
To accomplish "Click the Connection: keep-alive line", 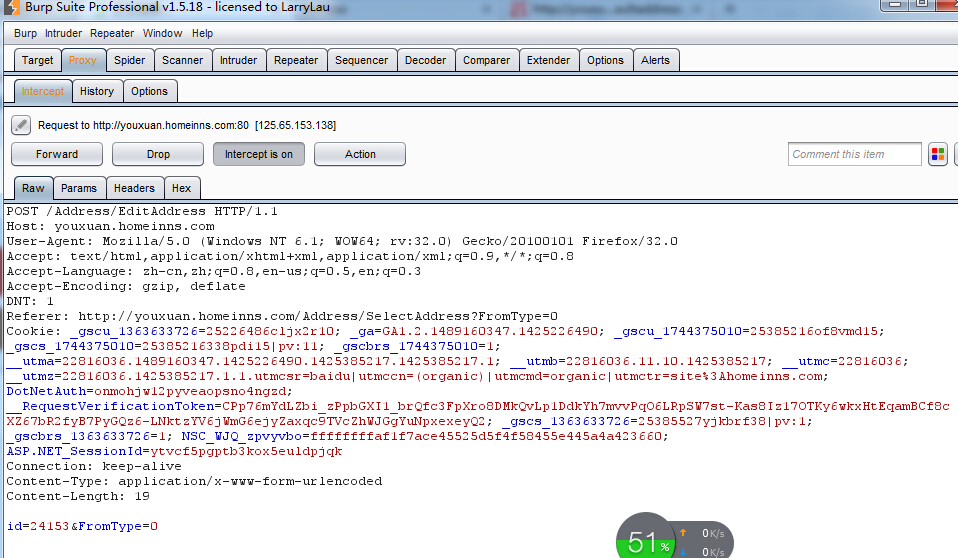I will coord(93,466).
